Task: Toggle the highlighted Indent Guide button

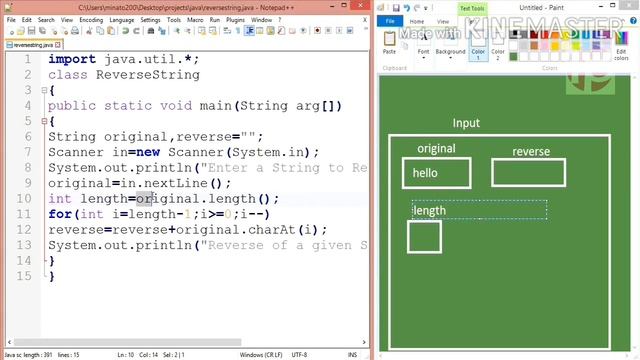Action: pos(249,31)
